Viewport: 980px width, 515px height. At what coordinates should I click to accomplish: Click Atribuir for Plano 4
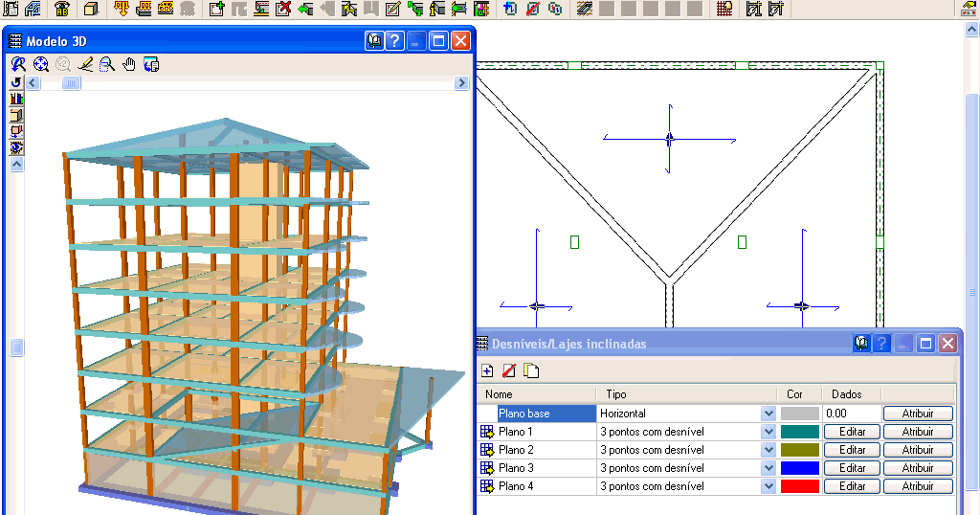[x=918, y=486]
